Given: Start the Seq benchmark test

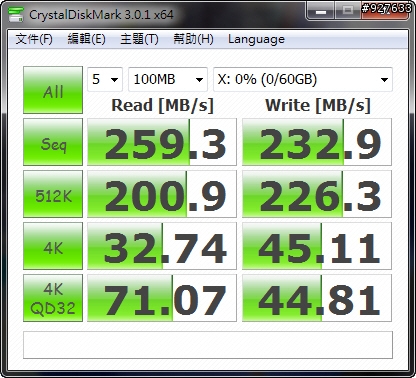Looking at the screenshot, I should pyautogui.click(x=53, y=142).
